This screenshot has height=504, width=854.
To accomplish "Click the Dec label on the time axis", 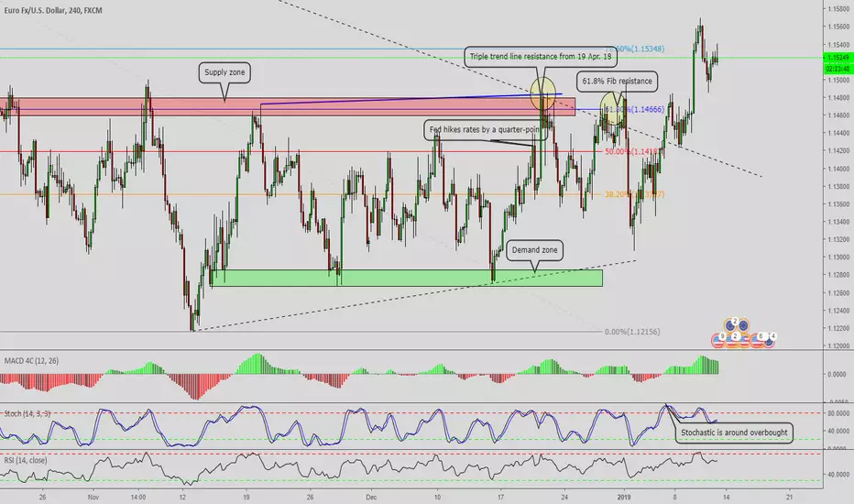I will 371,497.
